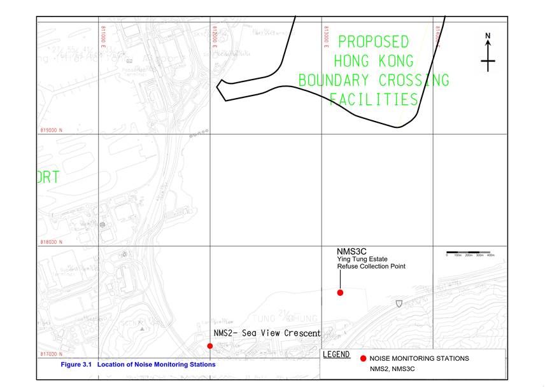Click the faint 'TUNG CHUNG' map label

tap(285, 318)
